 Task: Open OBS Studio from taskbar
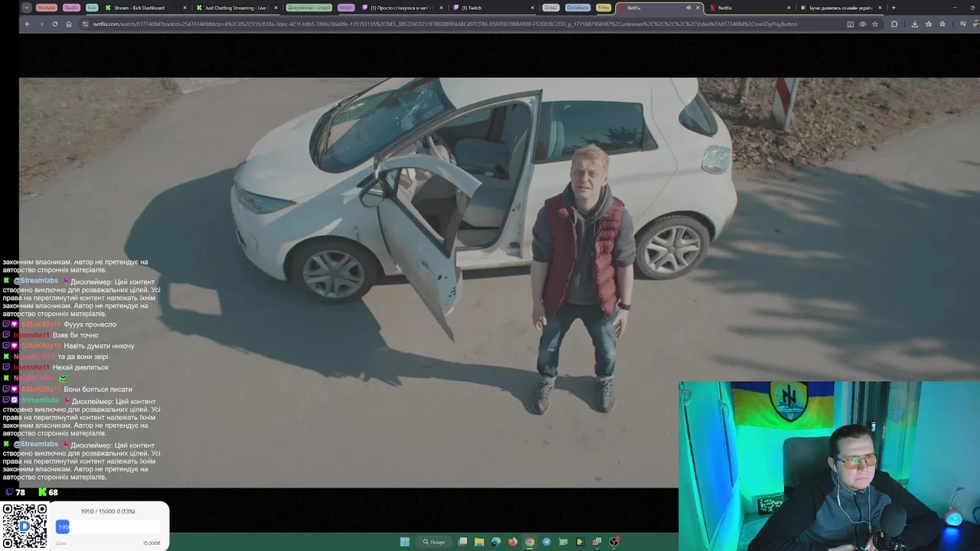(614, 542)
